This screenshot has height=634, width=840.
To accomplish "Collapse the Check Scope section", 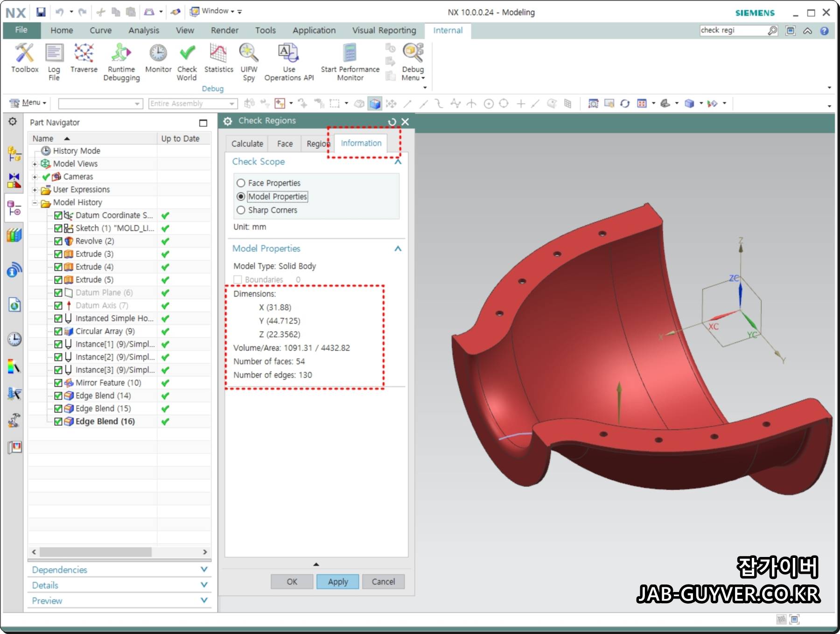I will point(398,162).
